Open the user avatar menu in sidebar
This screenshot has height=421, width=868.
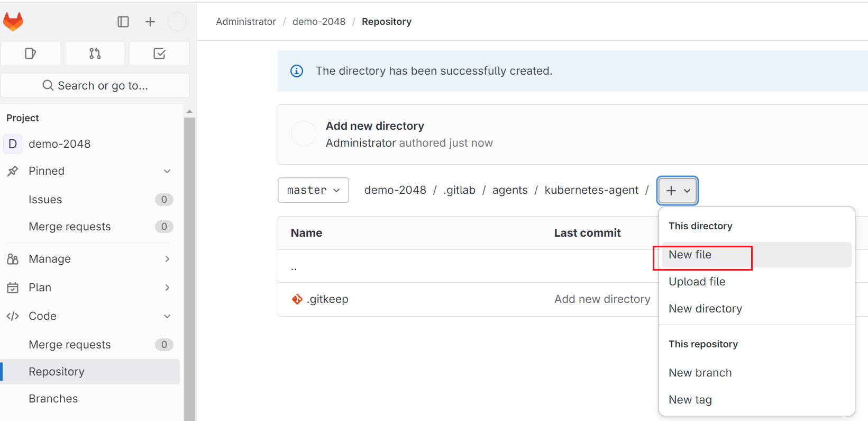177,22
